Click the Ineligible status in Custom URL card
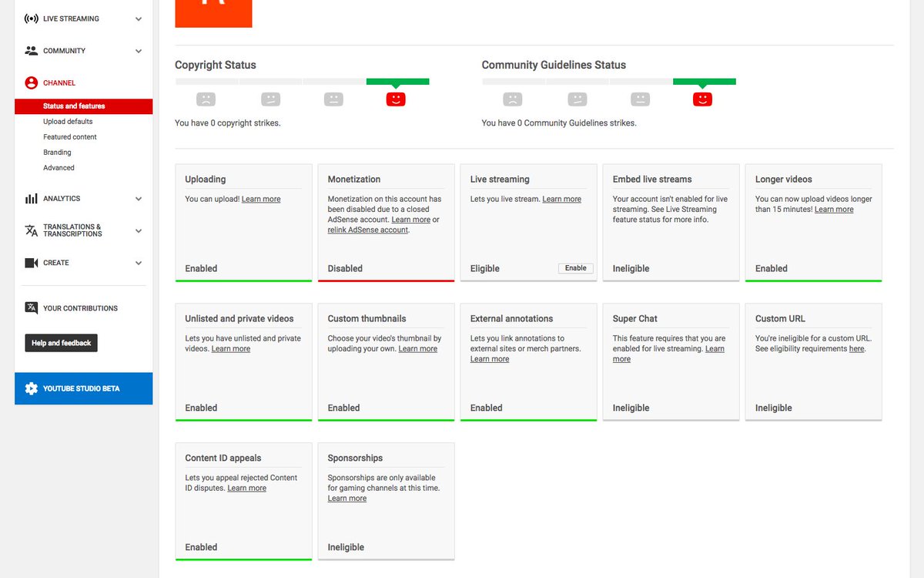924x578 pixels. 774,408
